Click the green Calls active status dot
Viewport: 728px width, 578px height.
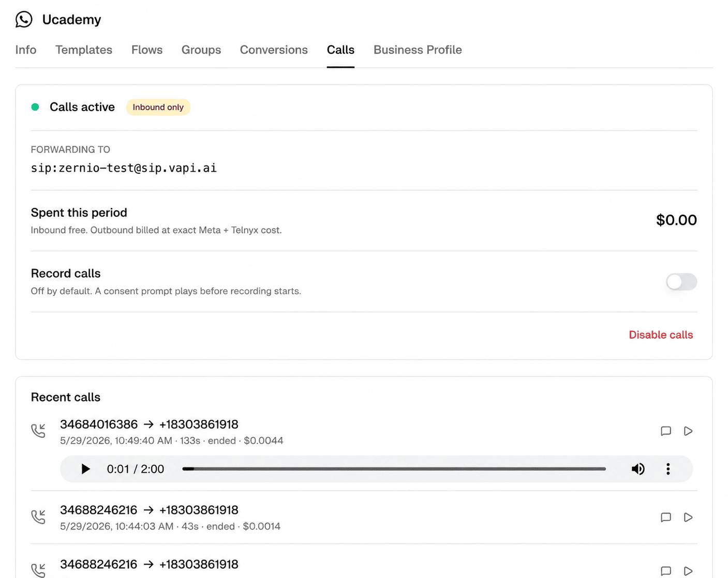(35, 107)
